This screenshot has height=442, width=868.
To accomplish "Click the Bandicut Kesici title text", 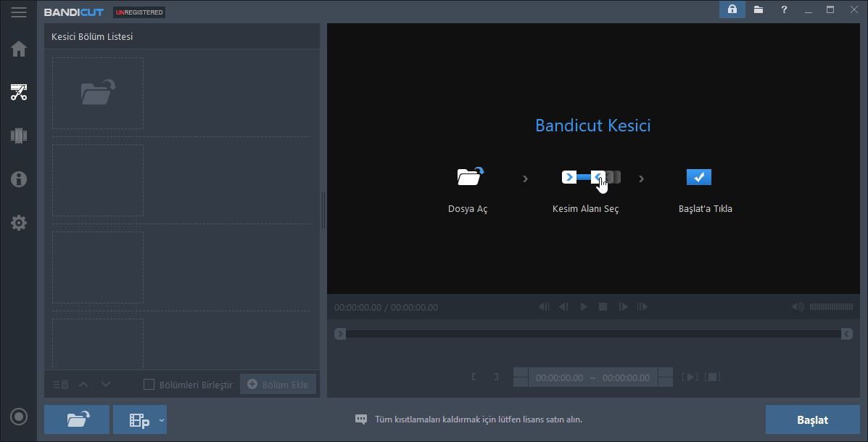I will click(x=593, y=125).
